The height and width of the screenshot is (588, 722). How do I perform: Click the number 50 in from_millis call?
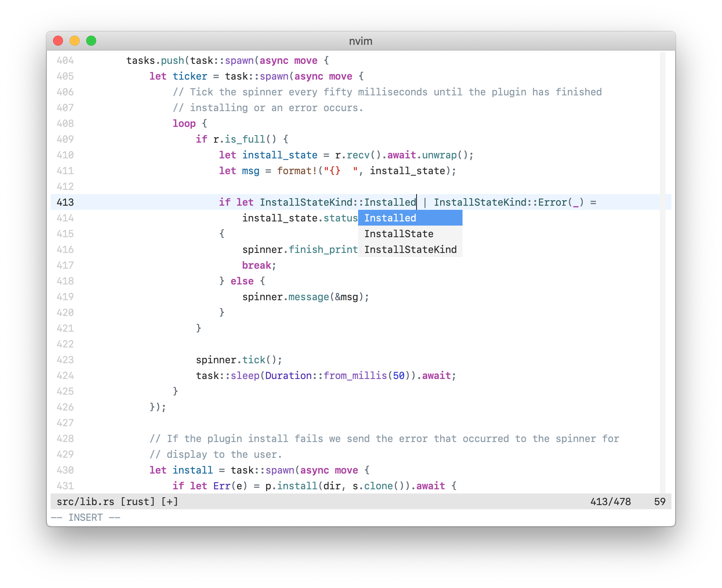coord(398,376)
